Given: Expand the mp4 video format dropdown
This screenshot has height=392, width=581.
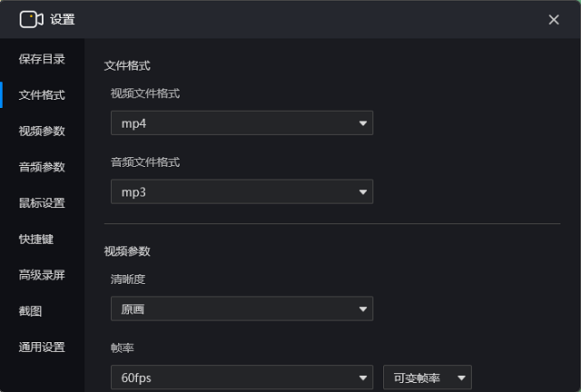Looking at the screenshot, I should (x=241, y=123).
